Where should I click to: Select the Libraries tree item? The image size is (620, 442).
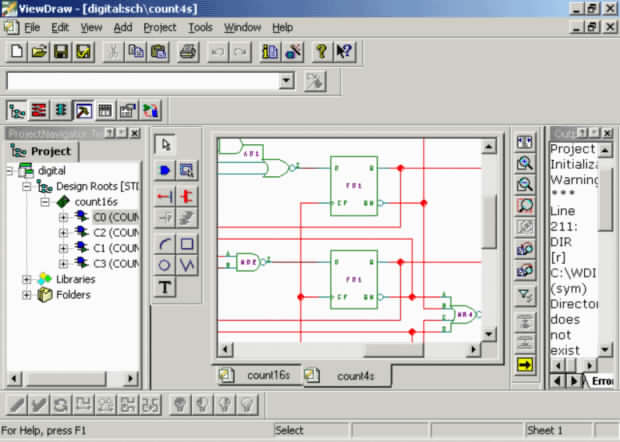76,280
